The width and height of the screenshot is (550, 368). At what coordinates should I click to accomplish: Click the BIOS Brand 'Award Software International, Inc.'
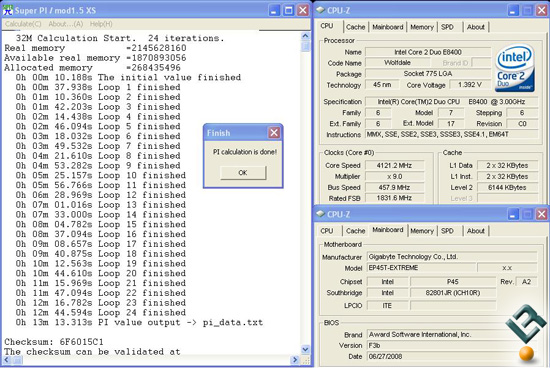452,335
